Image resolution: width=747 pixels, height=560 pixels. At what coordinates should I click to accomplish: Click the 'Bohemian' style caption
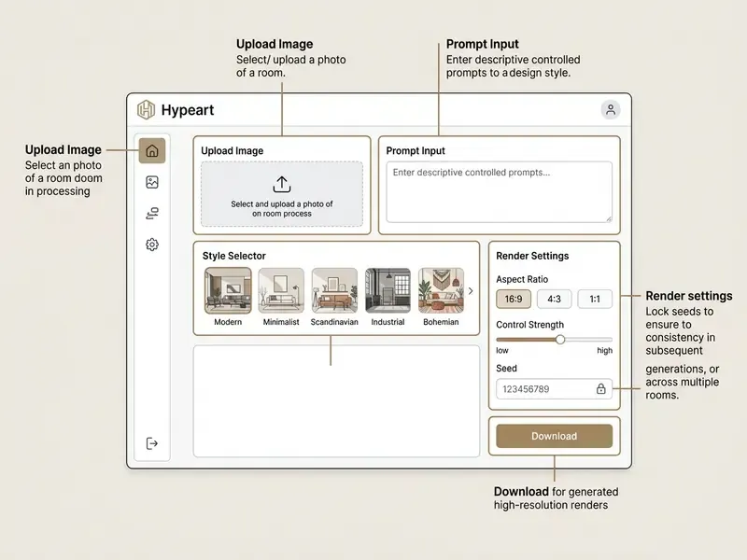pyautogui.click(x=441, y=322)
